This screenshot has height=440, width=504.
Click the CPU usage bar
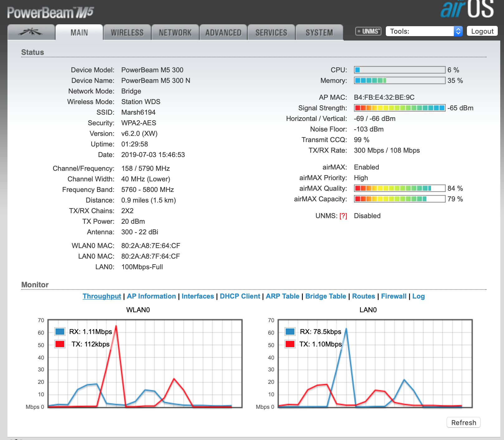(x=400, y=70)
